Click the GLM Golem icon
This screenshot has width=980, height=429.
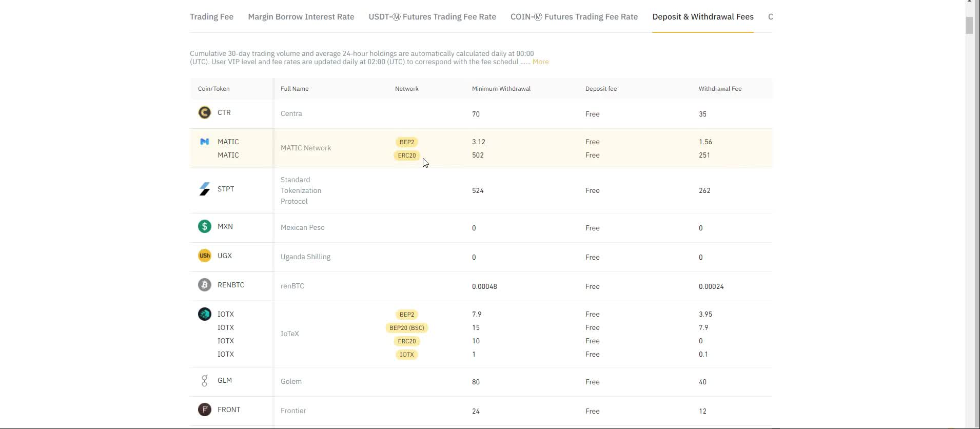click(205, 380)
